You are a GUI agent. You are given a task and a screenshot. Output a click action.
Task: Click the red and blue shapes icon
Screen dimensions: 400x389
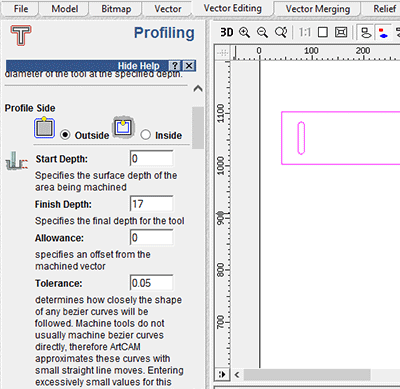click(383, 32)
